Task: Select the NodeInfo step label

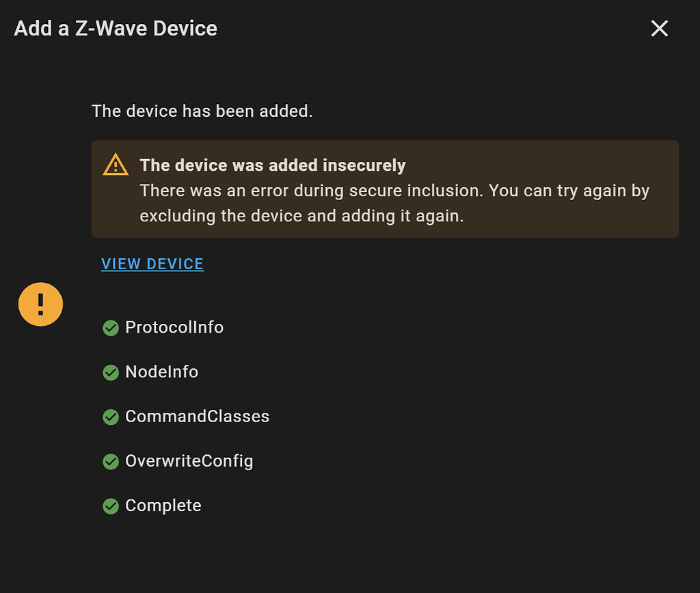Action: pos(161,372)
